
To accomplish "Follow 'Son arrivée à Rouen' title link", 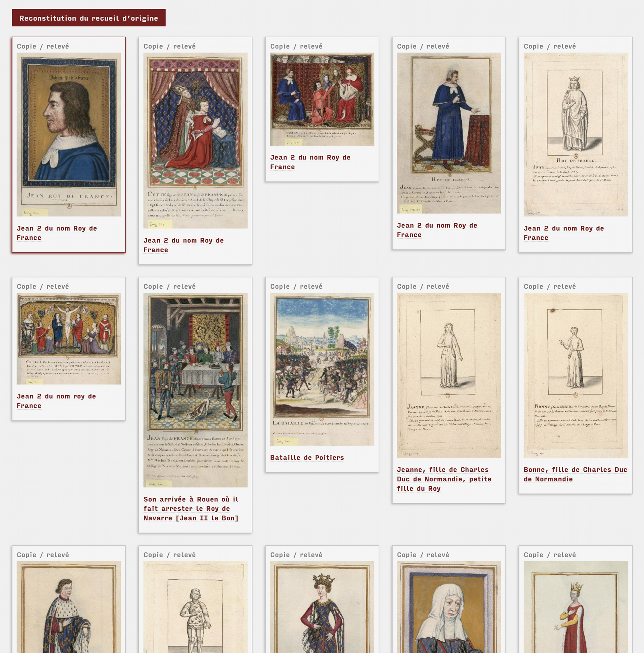I will (x=191, y=508).
